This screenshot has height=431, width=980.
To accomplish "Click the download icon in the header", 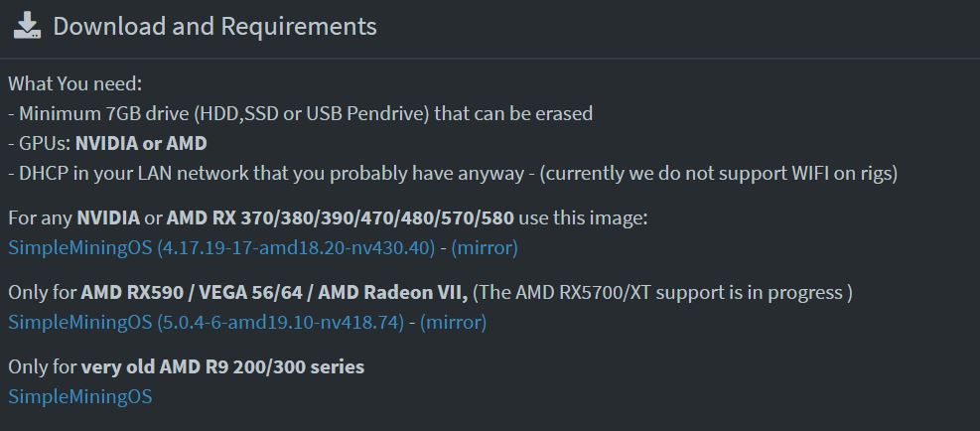I will click(x=27, y=26).
